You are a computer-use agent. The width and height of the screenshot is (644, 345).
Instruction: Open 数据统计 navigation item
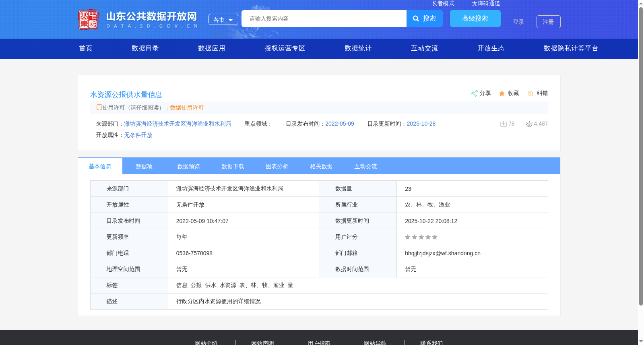pyautogui.click(x=358, y=48)
